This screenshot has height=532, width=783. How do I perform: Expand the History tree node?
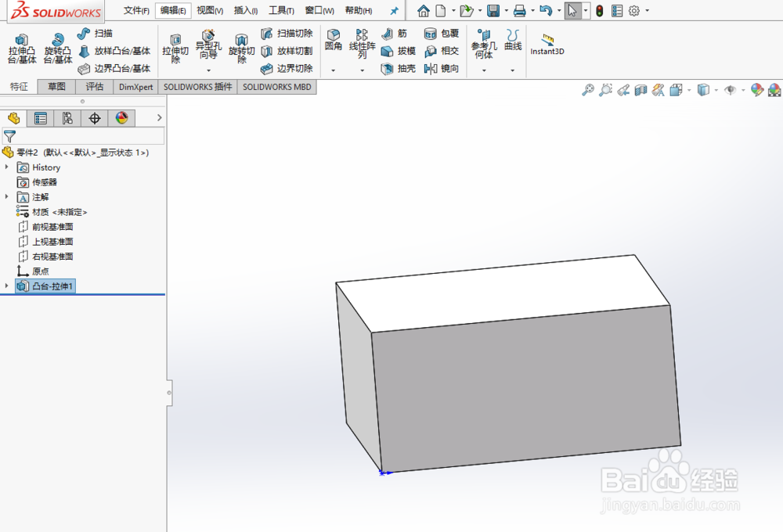(6, 167)
